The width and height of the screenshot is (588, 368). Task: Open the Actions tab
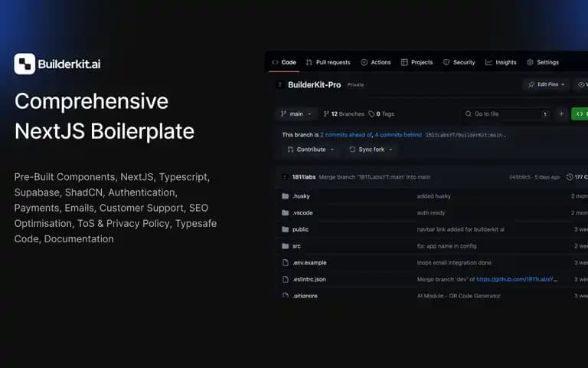pyautogui.click(x=376, y=62)
